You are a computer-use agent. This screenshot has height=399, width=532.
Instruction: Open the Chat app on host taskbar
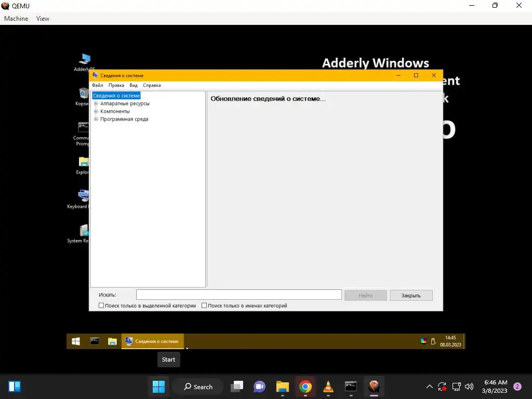[x=260, y=387]
